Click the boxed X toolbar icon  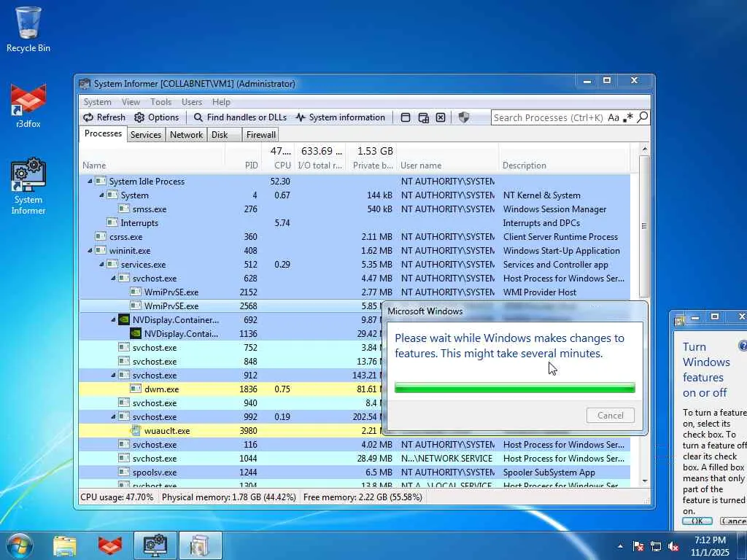pyautogui.click(x=441, y=117)
